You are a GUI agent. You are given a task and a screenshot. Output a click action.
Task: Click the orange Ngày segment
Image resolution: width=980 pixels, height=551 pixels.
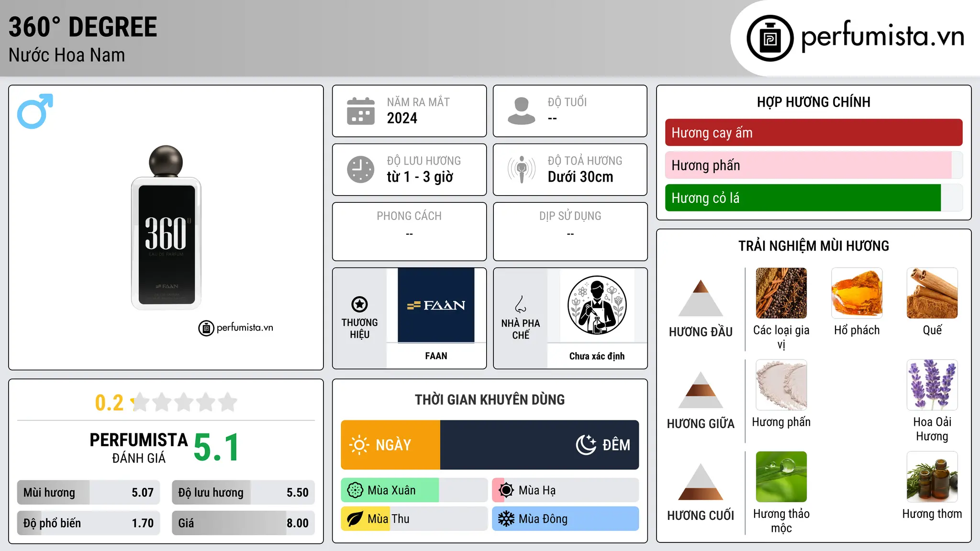390,445
